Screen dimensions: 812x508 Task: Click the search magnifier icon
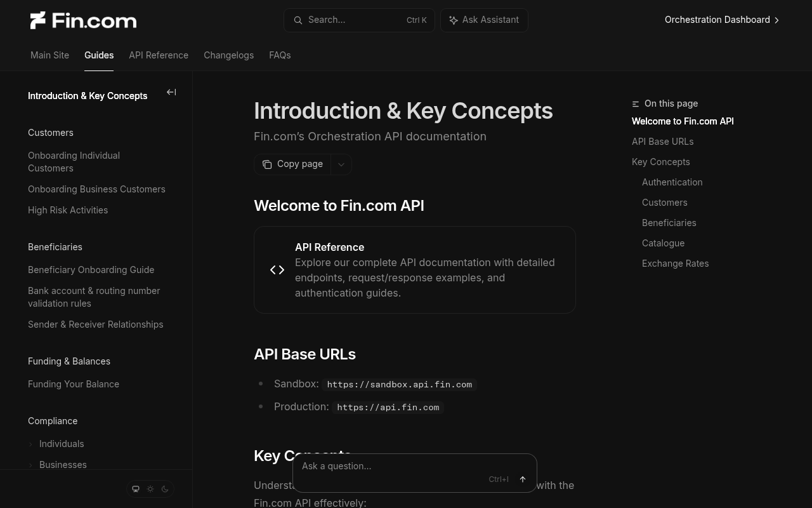298,20
